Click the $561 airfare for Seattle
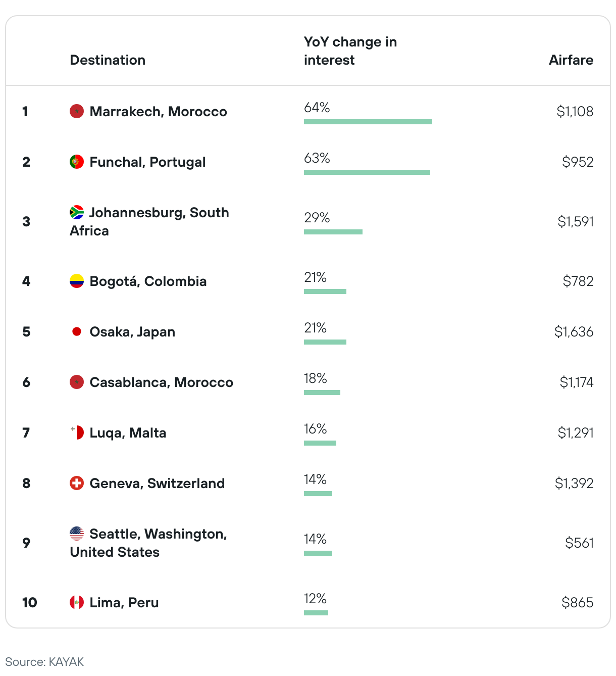Image resolution: width=616 pixels, height=676 pixels. 579,543
